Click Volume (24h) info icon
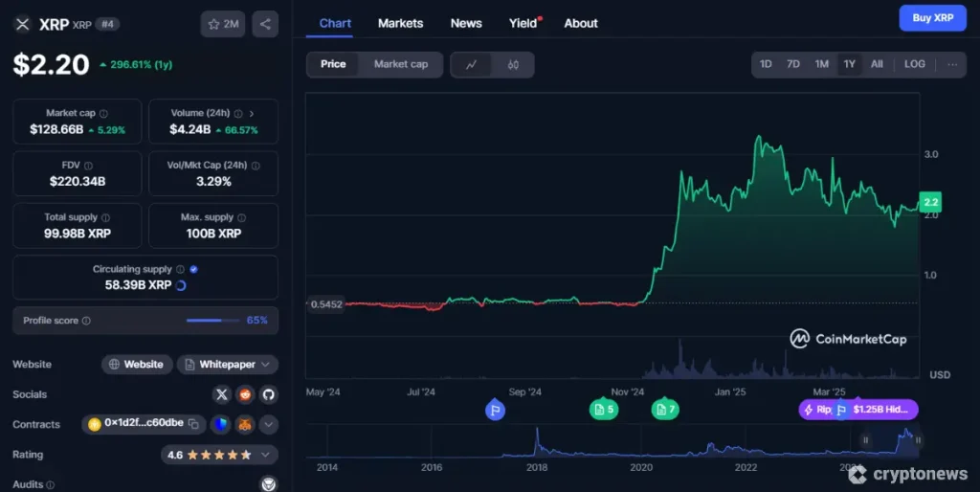980x492 pixels. point(238,114)
